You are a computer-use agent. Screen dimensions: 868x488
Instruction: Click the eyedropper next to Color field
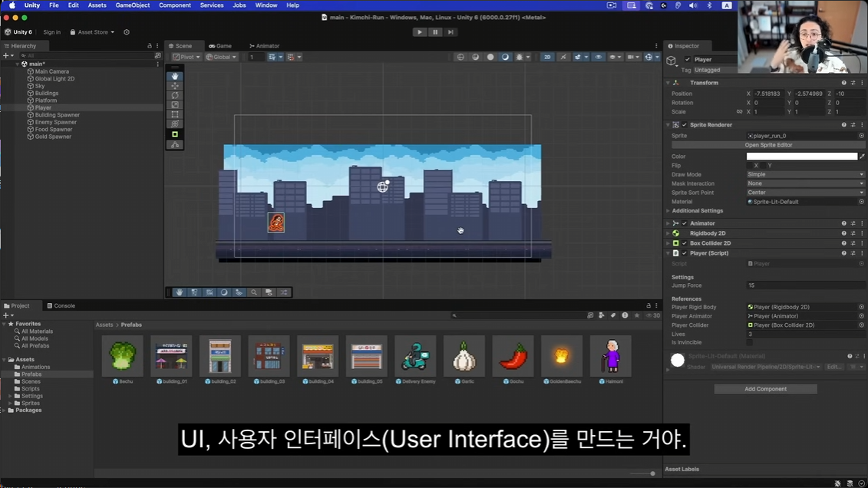[x=862, y=157]
